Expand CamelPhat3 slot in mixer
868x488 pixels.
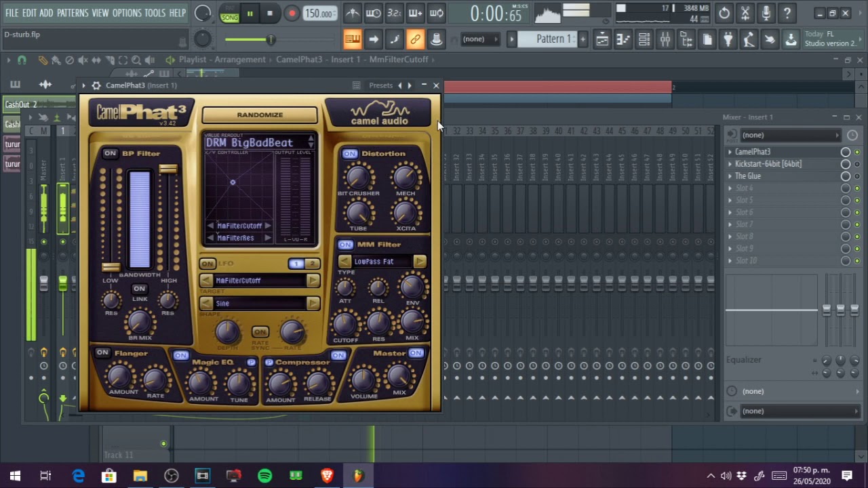(730, 152)
